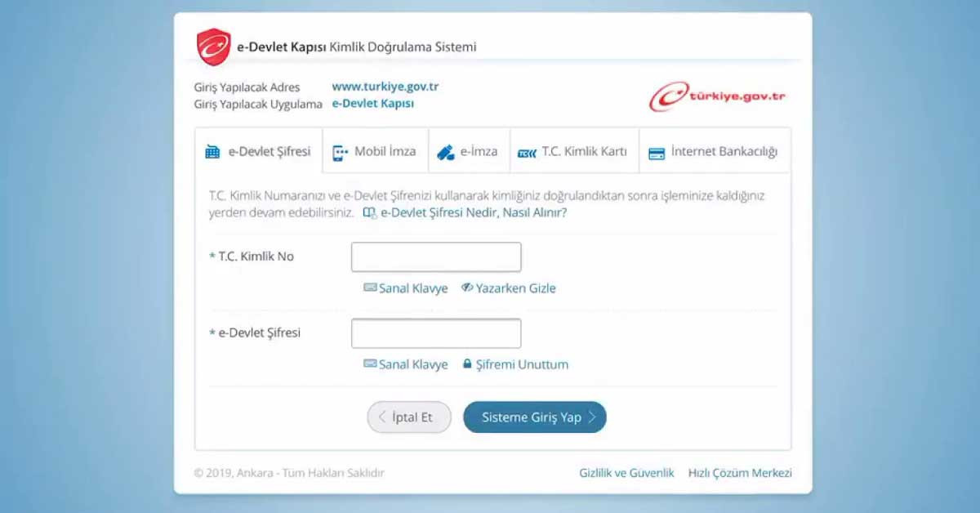
Task: Click the T.C. Kimlik Kartı card icon
Action: coord(528,152)
